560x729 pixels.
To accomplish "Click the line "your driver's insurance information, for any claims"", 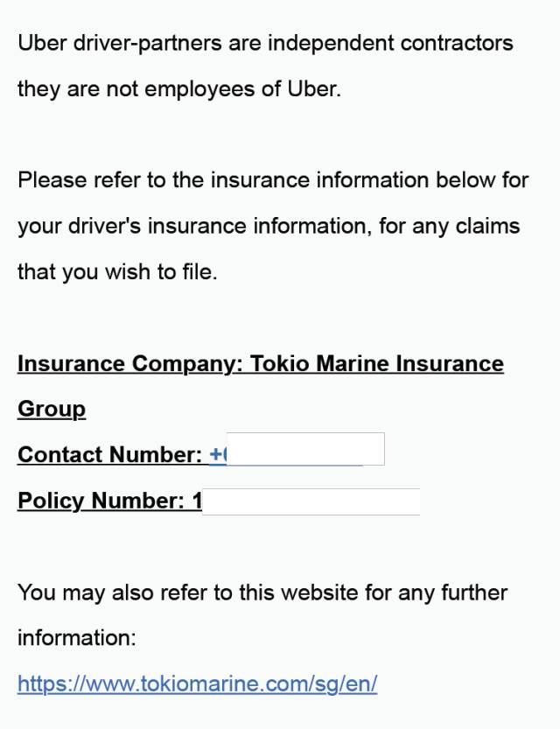I will point(269,226).
